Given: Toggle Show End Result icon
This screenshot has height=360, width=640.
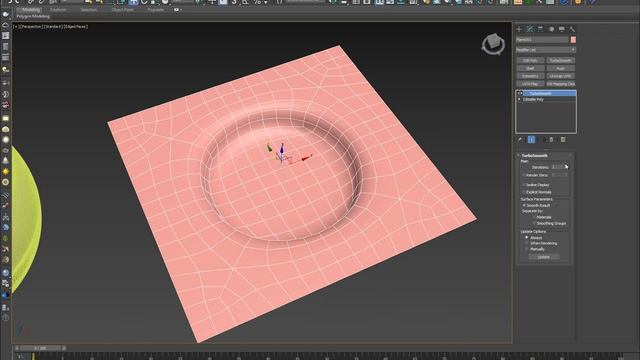Looking at the screenshot, I should [x=531, y=140].
